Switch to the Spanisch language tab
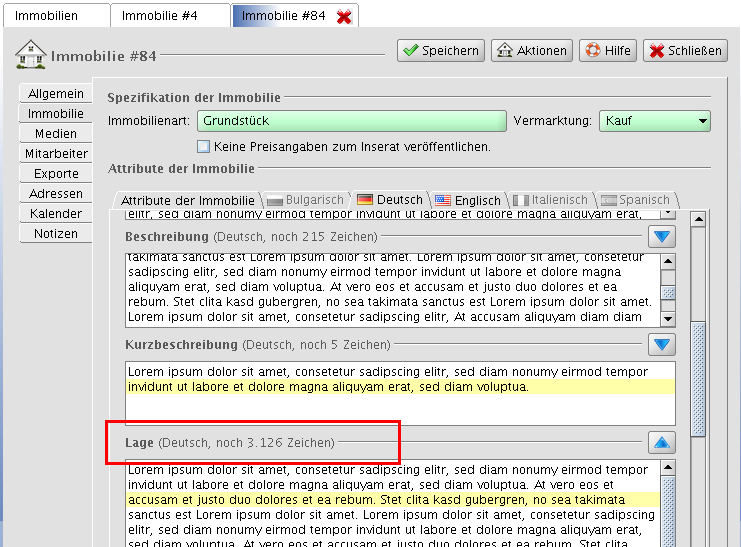Viewport: 741px width, 547px height. point(635,200)
